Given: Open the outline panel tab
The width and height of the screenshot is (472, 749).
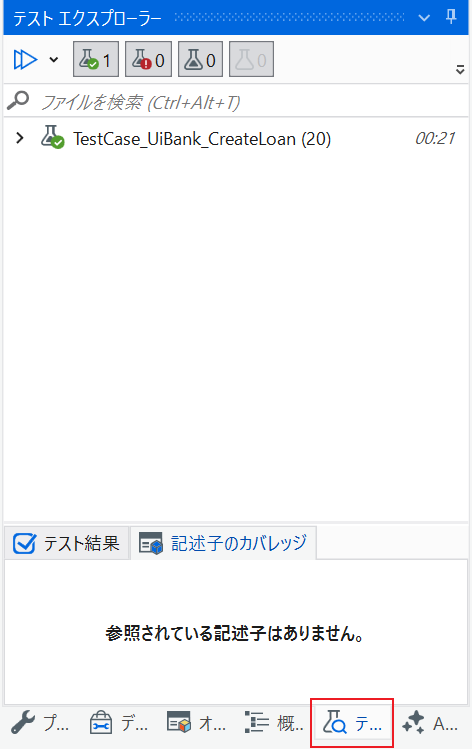Looking at the screenshot, I should (x=274, y=722).
